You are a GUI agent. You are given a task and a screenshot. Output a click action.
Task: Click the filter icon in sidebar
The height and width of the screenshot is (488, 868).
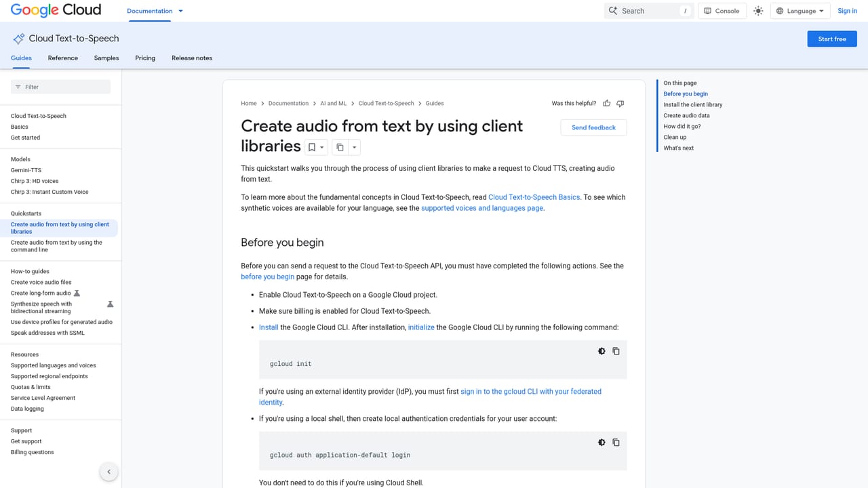point(18,87)
